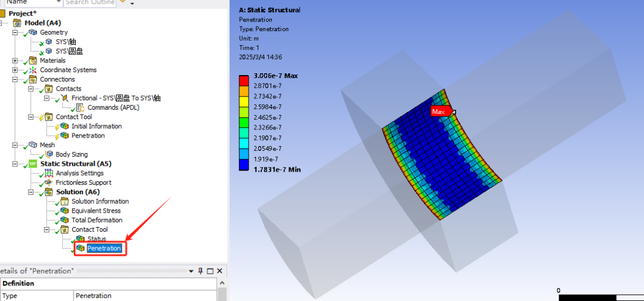Select the Total Deformation result icon

(x=65, y=220)
